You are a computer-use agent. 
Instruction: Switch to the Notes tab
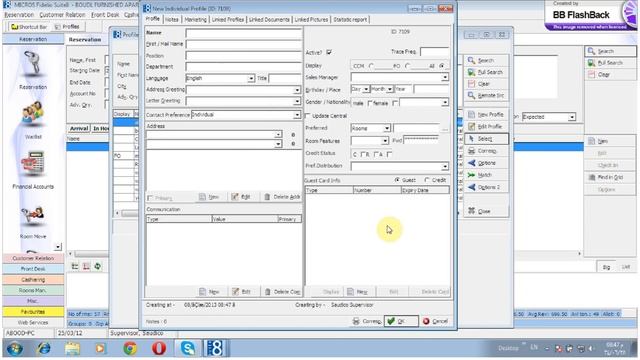click(172, 20)
